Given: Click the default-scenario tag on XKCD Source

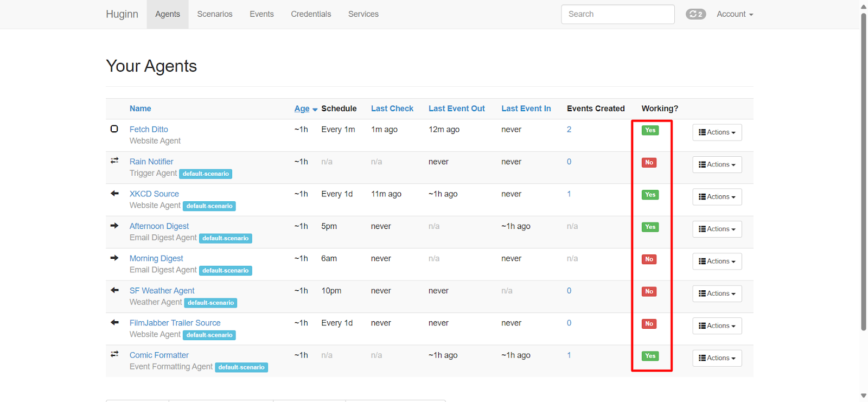Looking at the screenshot, I should point(209,206).
